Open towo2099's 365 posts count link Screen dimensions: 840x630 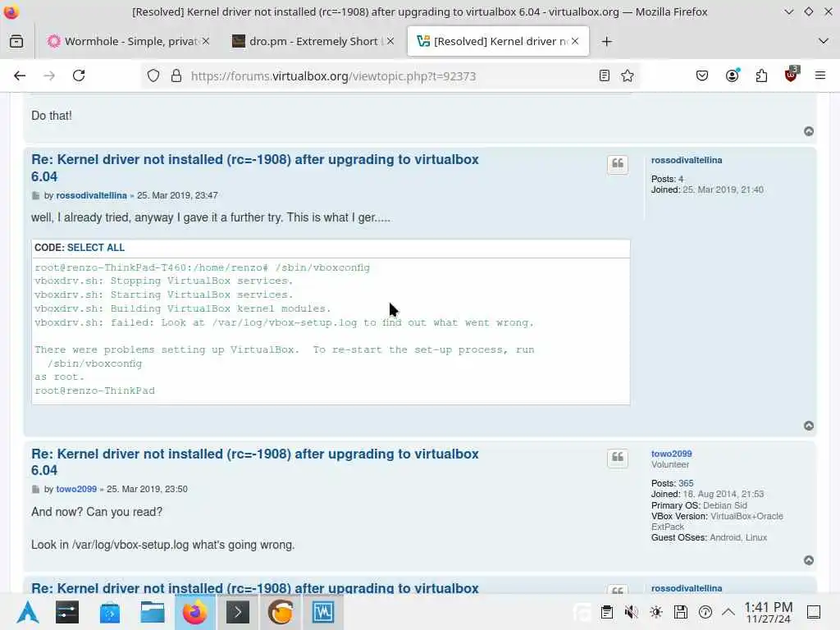686,483
